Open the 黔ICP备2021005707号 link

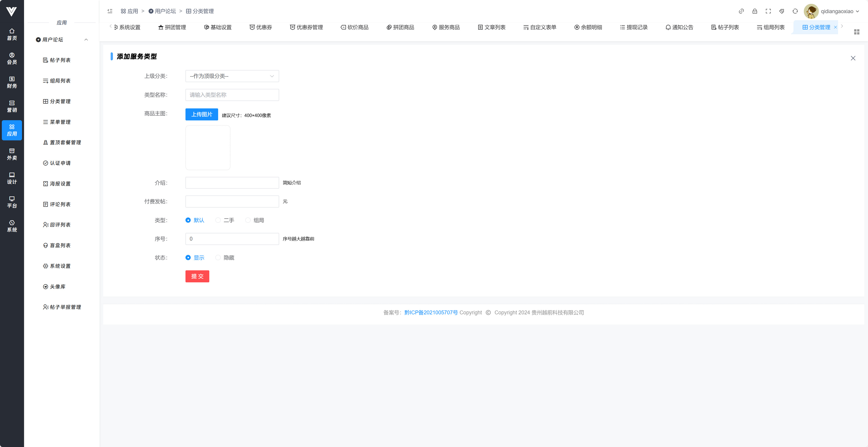[431, 313]
